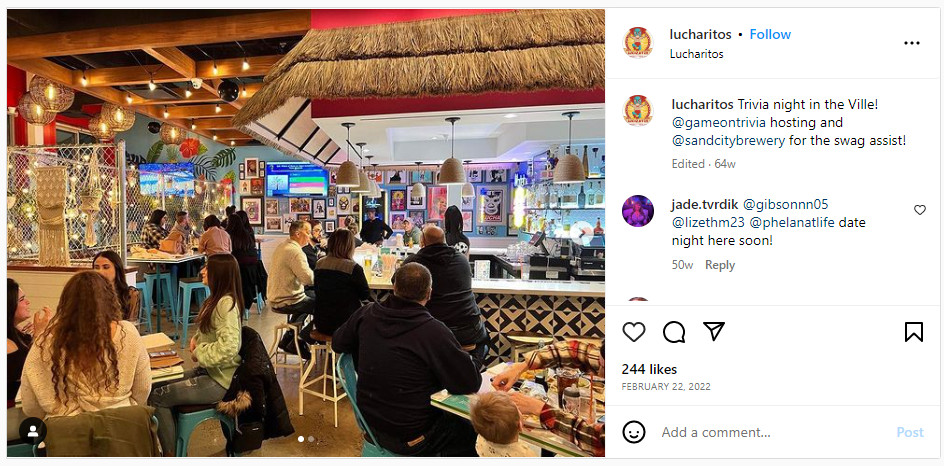944x466 pixels.
Task: Open the comment bubble icon
Action: 674,332
